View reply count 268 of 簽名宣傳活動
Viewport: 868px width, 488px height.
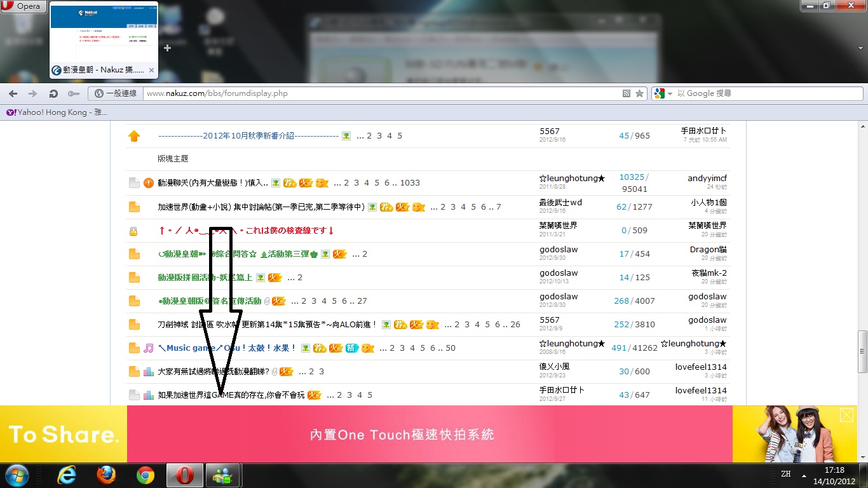621,301
